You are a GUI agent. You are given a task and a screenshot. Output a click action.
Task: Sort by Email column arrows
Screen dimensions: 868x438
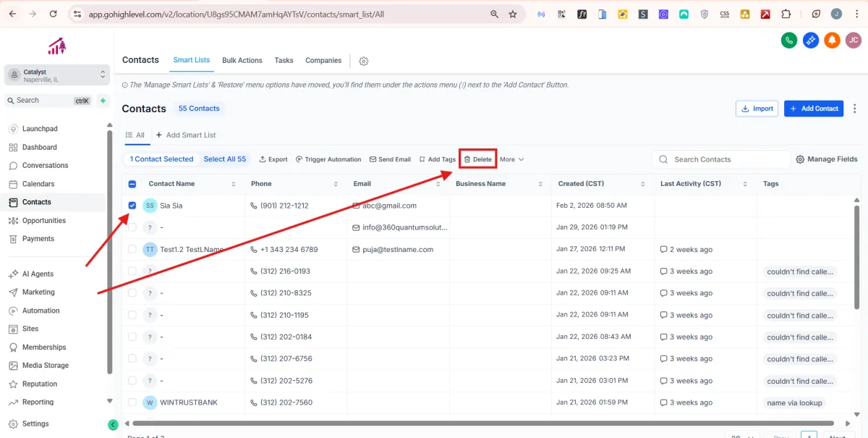point(438,184)
